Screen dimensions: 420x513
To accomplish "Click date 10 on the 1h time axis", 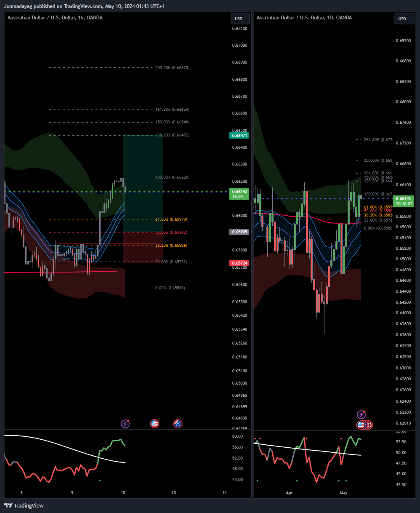I will click(123, 493).
